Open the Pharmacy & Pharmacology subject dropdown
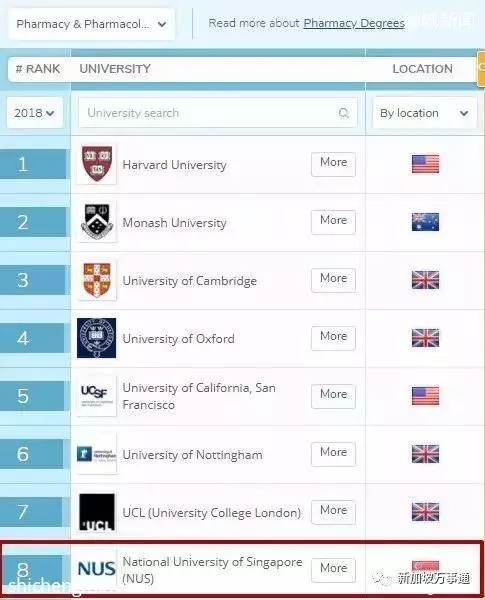Screen dimensions: 485x600 (91, 24)
